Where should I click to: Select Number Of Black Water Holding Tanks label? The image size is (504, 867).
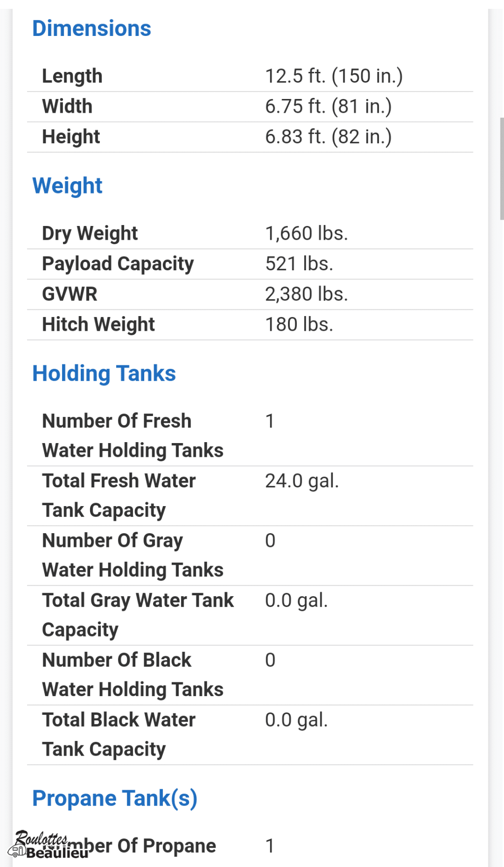coord(133,675)
